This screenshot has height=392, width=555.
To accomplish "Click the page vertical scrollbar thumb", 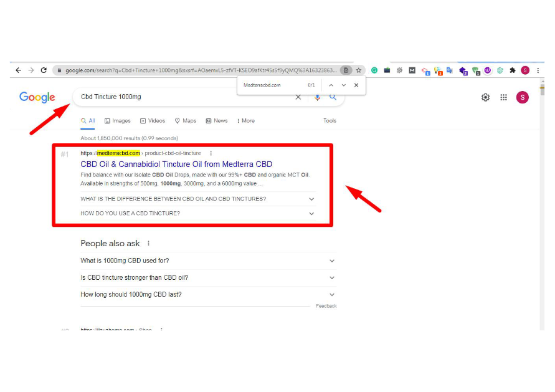I will pyautogui.click(x=543, y=89).
